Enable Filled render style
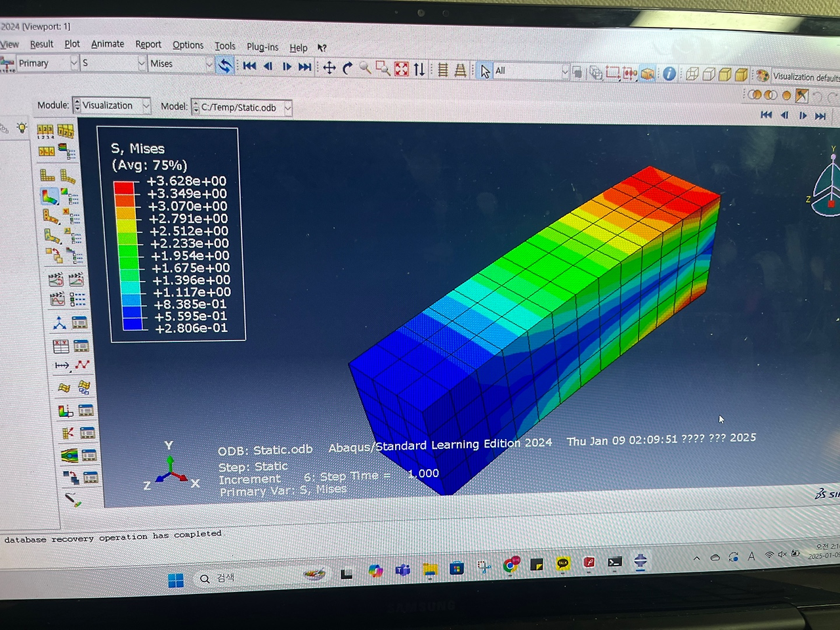840x630 pixels. point(724,74)
